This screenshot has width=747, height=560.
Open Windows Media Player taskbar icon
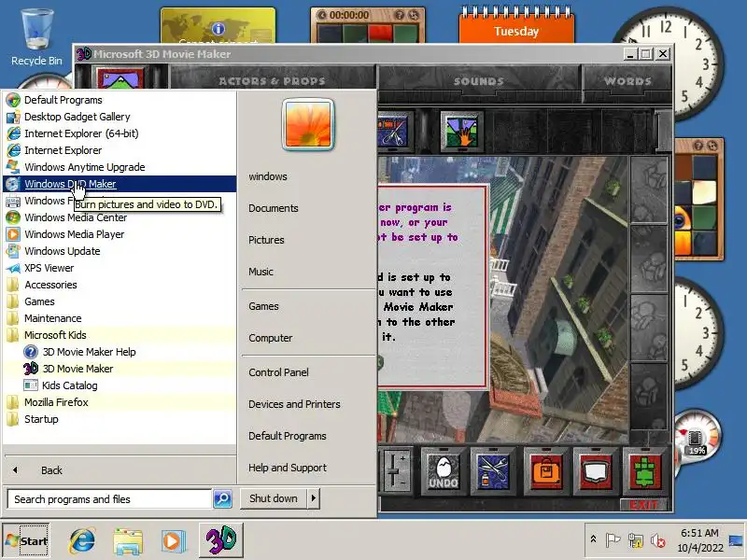click(173, 541)
